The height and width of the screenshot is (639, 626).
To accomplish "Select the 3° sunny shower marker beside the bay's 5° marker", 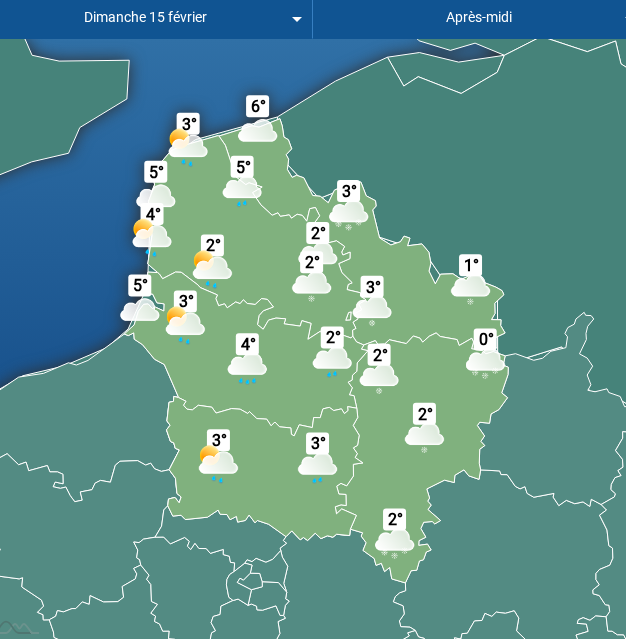I will pyautogui.click(x=185, y=317).
